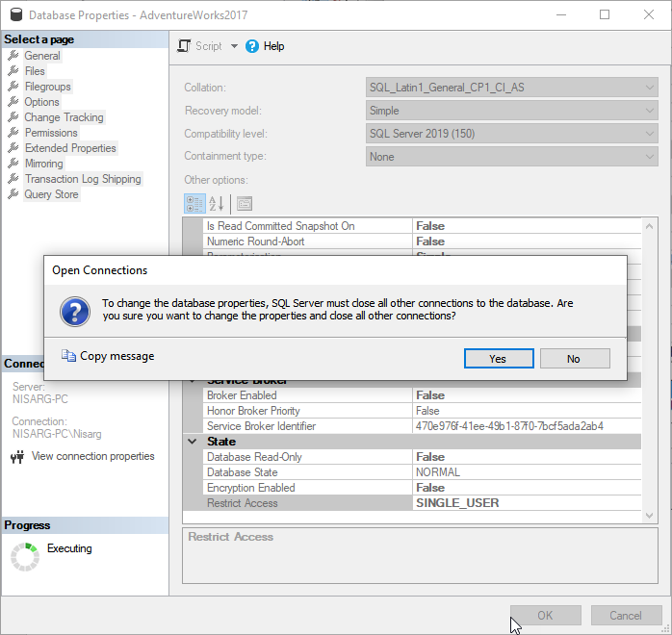Maximize the Database Properties window
This screenshot has width=672, height=635.
tap(605, 14)
